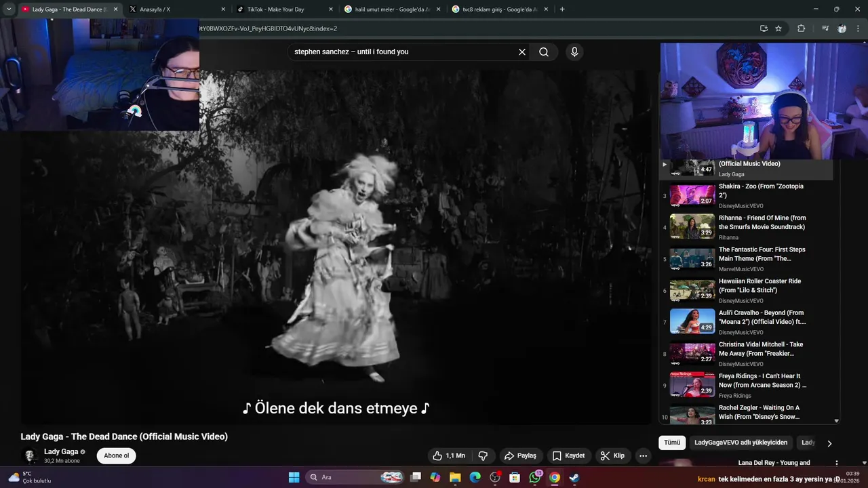
Task: Close the Anasayfa / X tab
Action: 223,9
